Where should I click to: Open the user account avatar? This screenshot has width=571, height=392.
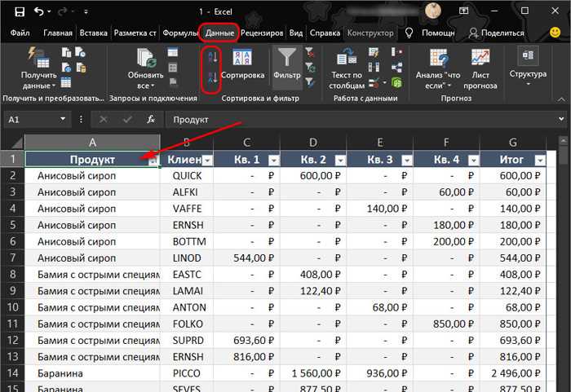[433, 11]
